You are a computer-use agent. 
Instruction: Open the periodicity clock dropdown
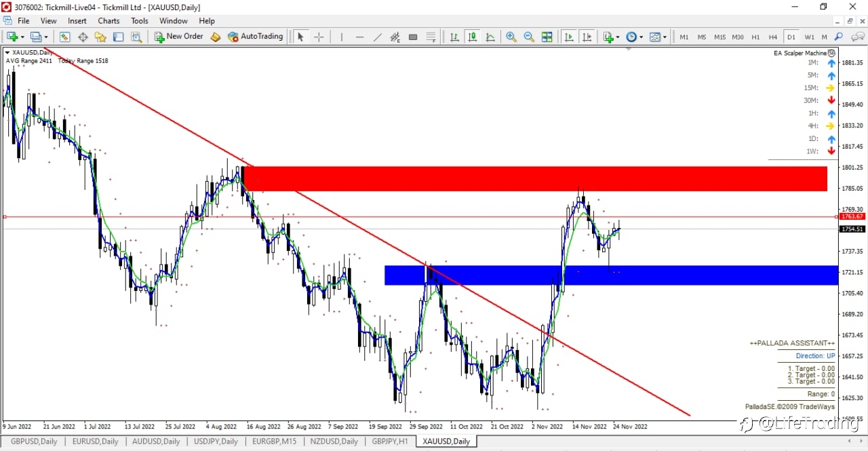coord(635,37)
